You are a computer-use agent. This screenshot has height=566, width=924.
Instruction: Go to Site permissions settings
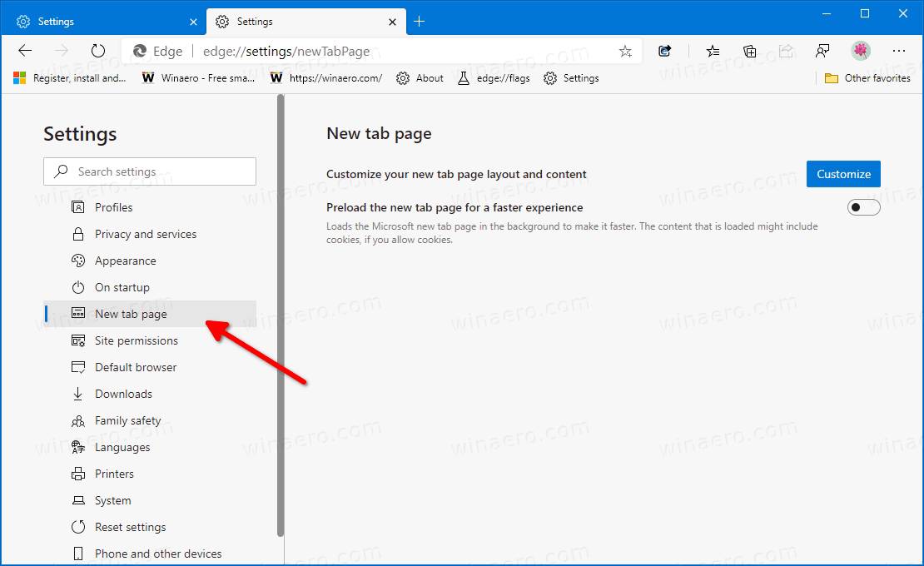click(x=136, y=340)
